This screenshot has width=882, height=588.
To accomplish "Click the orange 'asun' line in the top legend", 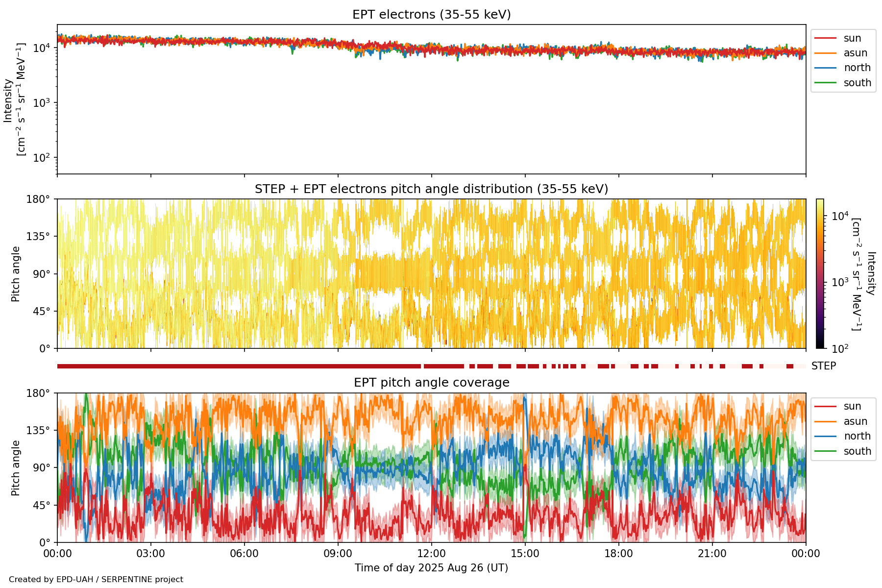I will click(x=825, y=53).
